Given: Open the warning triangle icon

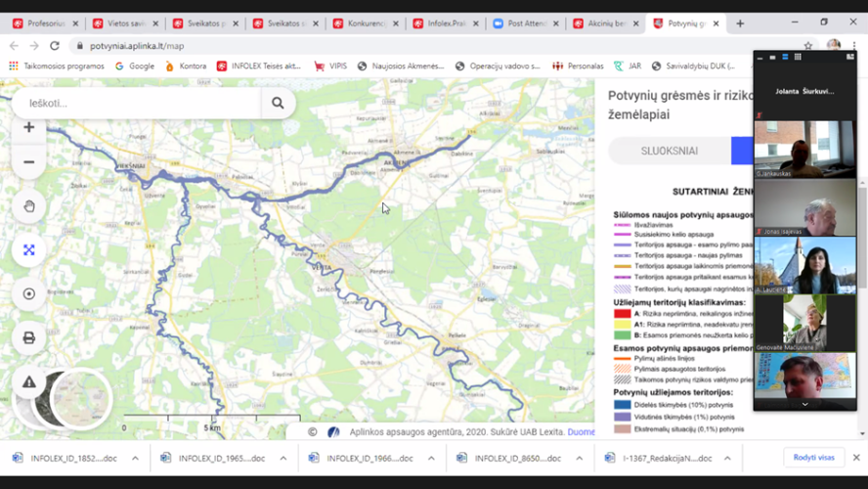Looking at the screenshot, I should click(28, 382).
